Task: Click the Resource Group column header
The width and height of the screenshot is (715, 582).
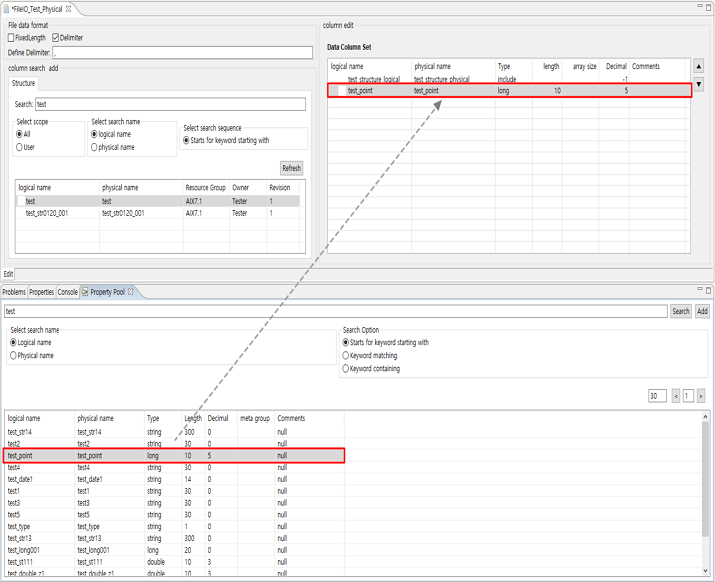Action: [206, 187]
